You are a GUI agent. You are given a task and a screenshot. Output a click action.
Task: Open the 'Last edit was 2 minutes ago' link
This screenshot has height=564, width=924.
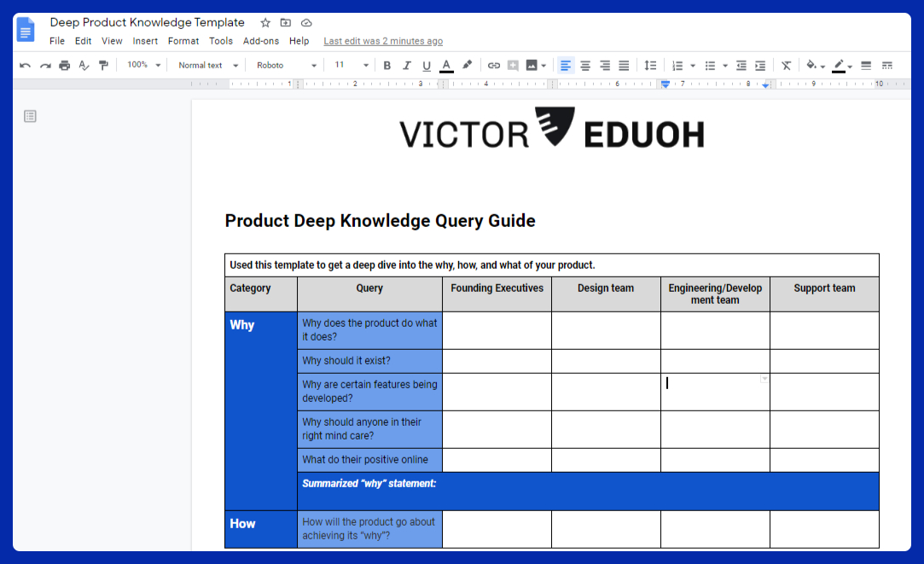[383, 41]
